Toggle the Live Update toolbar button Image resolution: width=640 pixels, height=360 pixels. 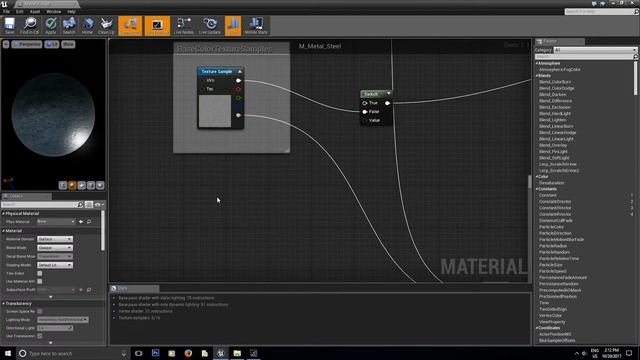click(210, 26)
